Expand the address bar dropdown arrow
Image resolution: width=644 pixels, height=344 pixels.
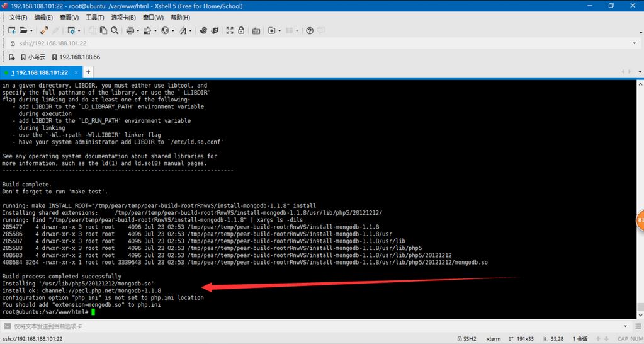(x=634, y=43)
